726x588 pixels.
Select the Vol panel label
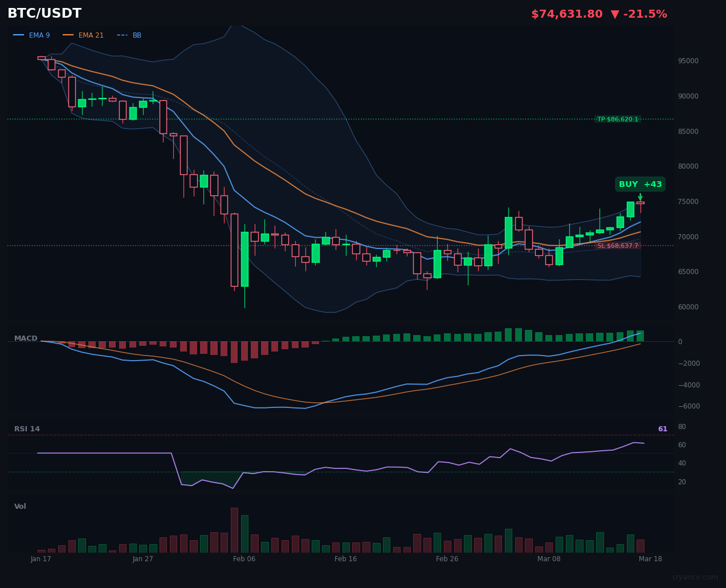click(19, 506)
